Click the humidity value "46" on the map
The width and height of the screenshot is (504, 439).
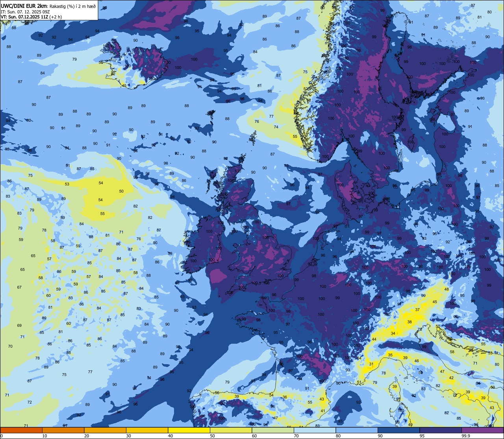pos(417,361)
